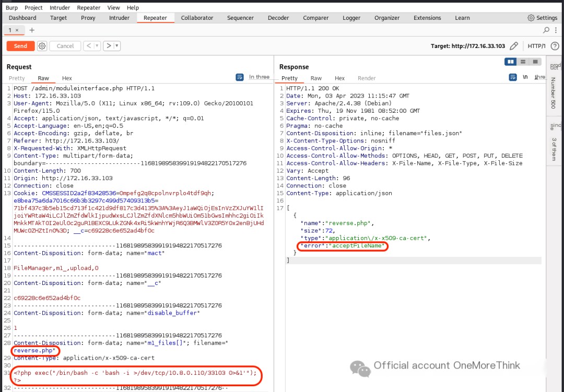The image size is (564, 392).
Task: Select Hex view in Request panel
Action: tap(67, 78)
